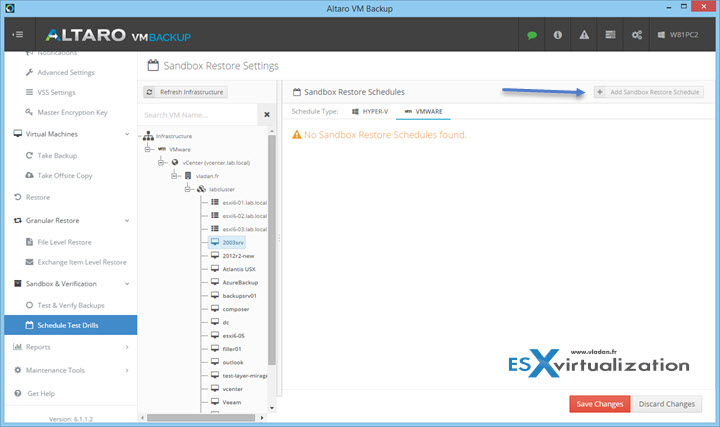This screenshot has width=720, height=427.
Task: Clear the VM search with the X button
Action: point(267,115)
